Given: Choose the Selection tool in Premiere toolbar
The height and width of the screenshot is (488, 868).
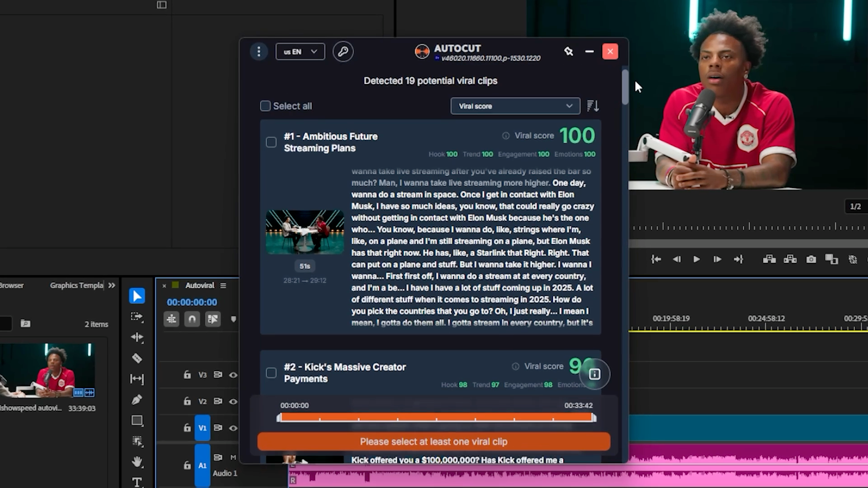Looking at the screenshot, I should [x=137, y=296].
